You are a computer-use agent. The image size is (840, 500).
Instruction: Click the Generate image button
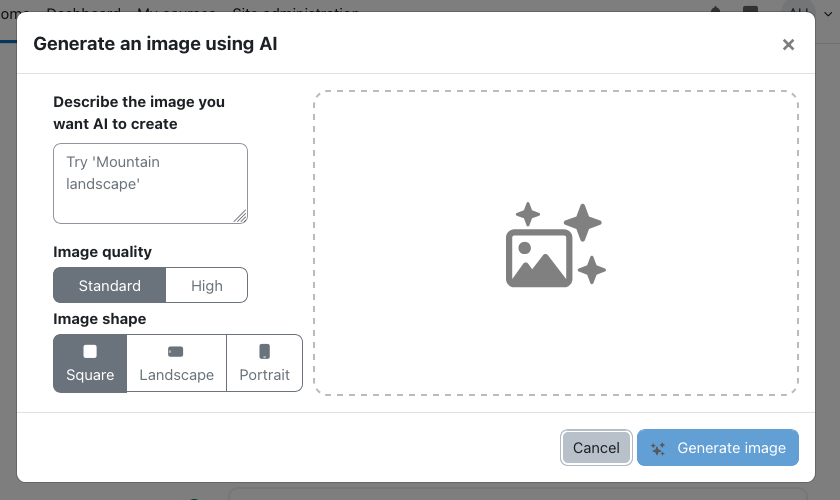click(718, 447)
